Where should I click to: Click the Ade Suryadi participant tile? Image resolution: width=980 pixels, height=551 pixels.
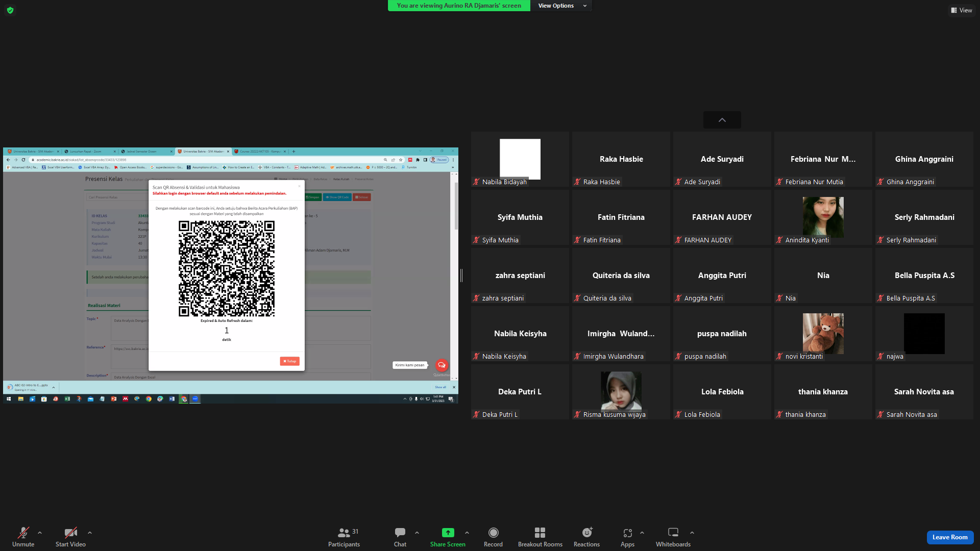722,159
